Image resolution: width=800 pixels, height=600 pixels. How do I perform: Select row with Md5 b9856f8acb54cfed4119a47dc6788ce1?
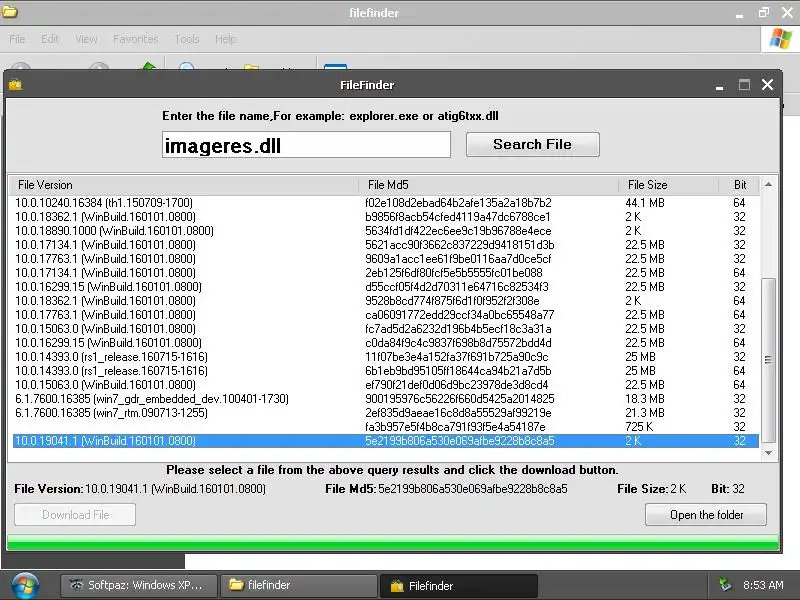[385, 217]
